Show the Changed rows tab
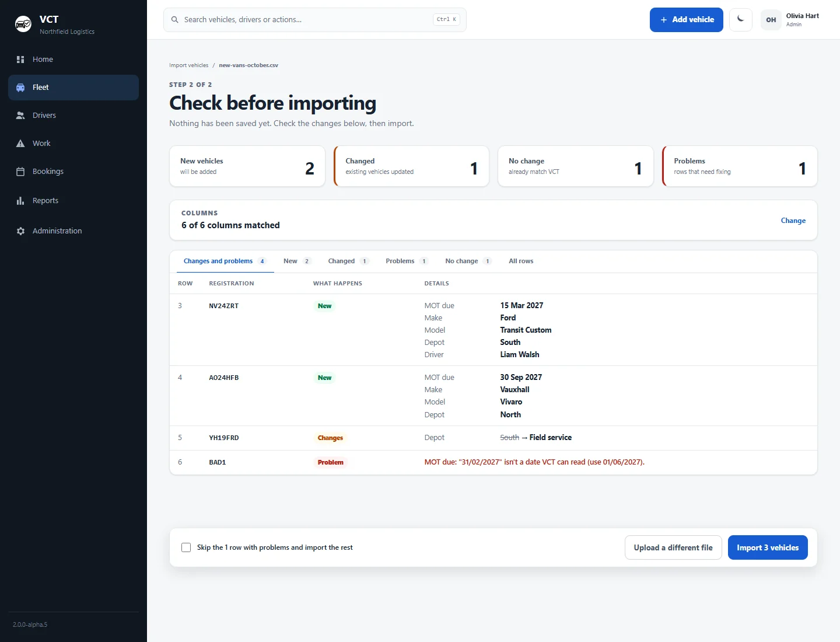840x642 pixels. click(x=348, y=261)
